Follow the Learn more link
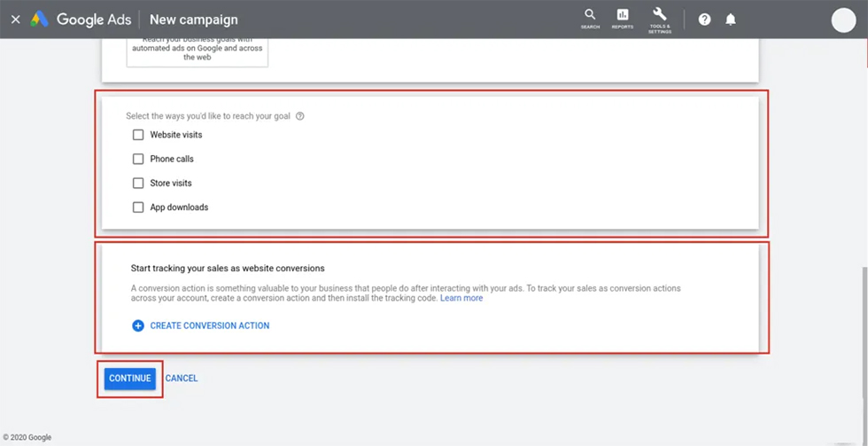This screenshot has width=868, height=446. pyautogui.click(x=461, y=299)
